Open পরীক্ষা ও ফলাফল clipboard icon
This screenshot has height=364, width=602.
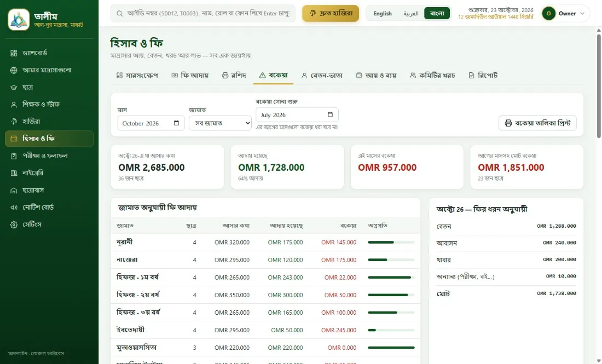(x=14, y=156)
